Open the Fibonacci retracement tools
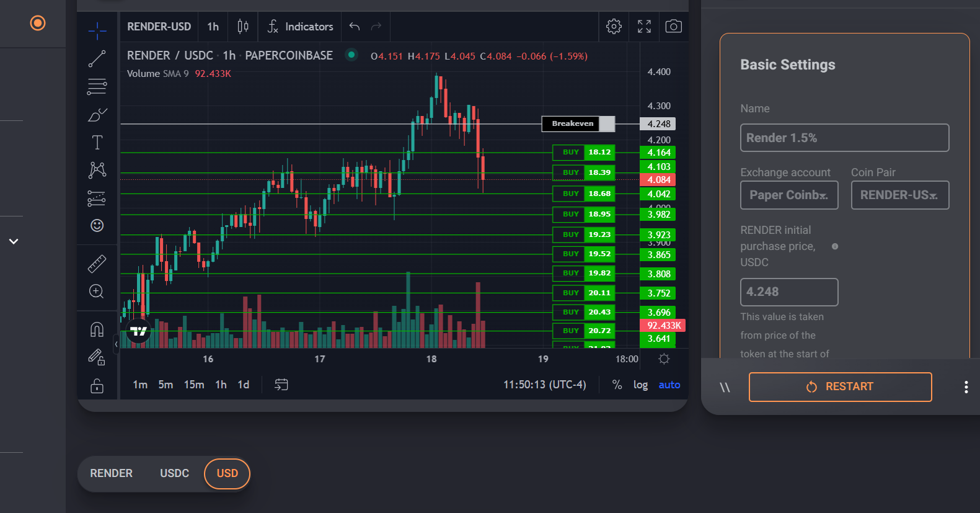The image size is (980, 513). (x=97, y=87)
